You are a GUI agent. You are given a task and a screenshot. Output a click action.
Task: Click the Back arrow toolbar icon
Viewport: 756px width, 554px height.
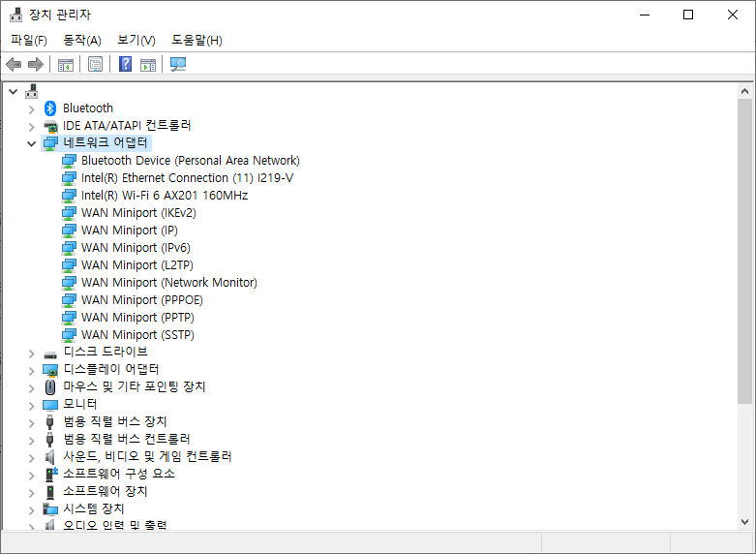point(14,65)
